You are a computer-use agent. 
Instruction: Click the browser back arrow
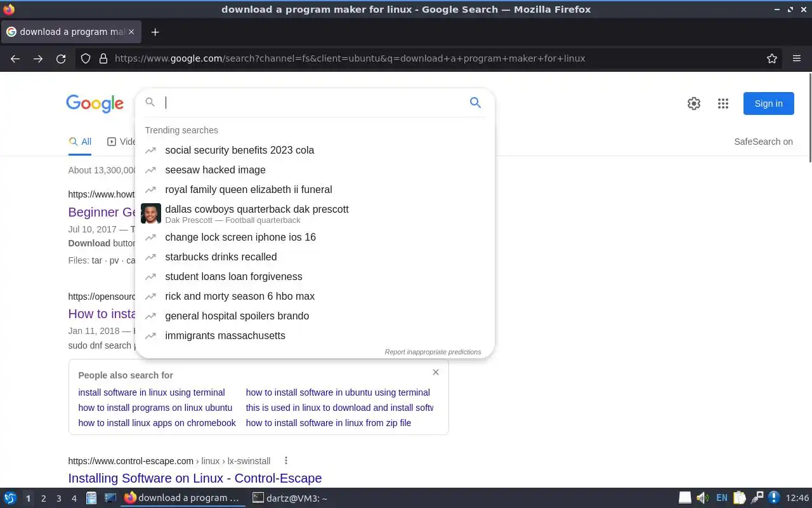(x=15, y=58)
